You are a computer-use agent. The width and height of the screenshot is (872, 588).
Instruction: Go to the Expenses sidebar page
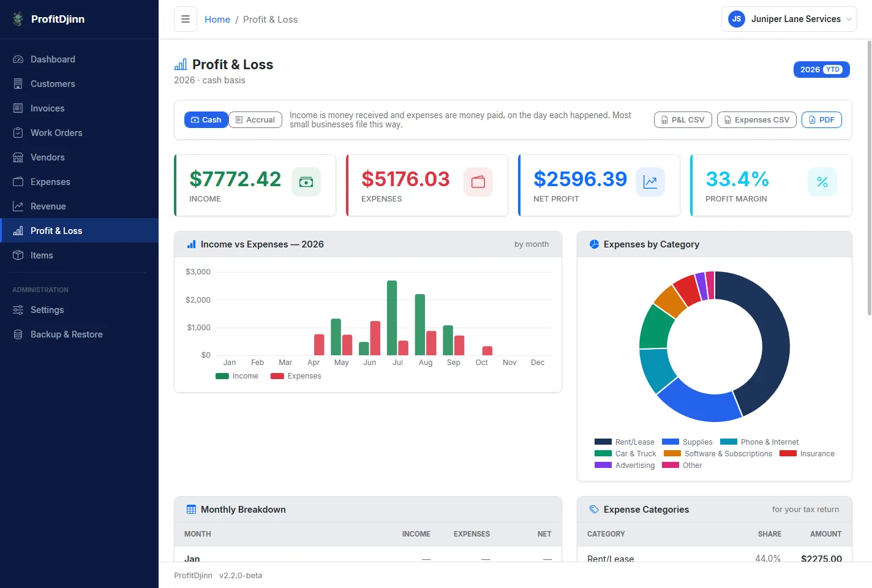point(79,182)
